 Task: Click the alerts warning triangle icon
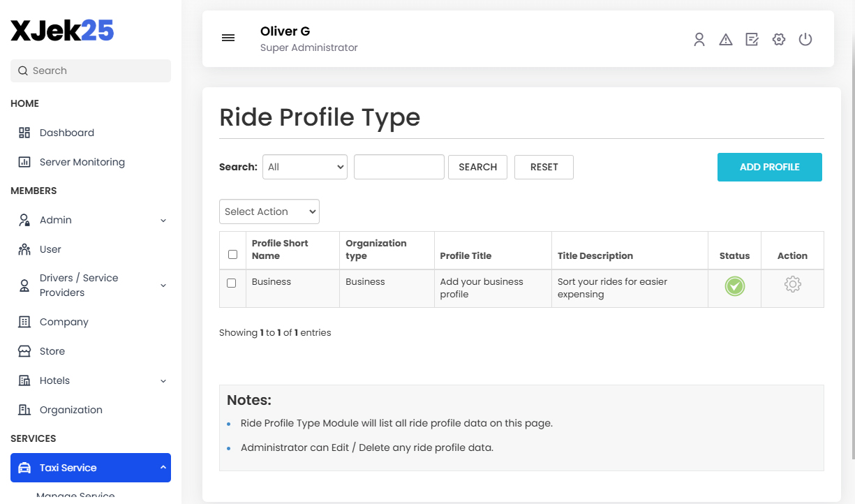click(x=726, y=39)
